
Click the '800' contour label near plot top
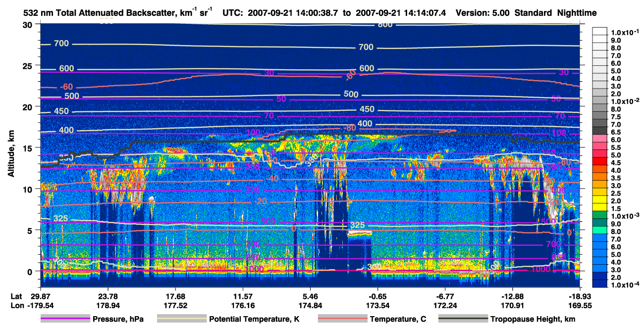385,25
